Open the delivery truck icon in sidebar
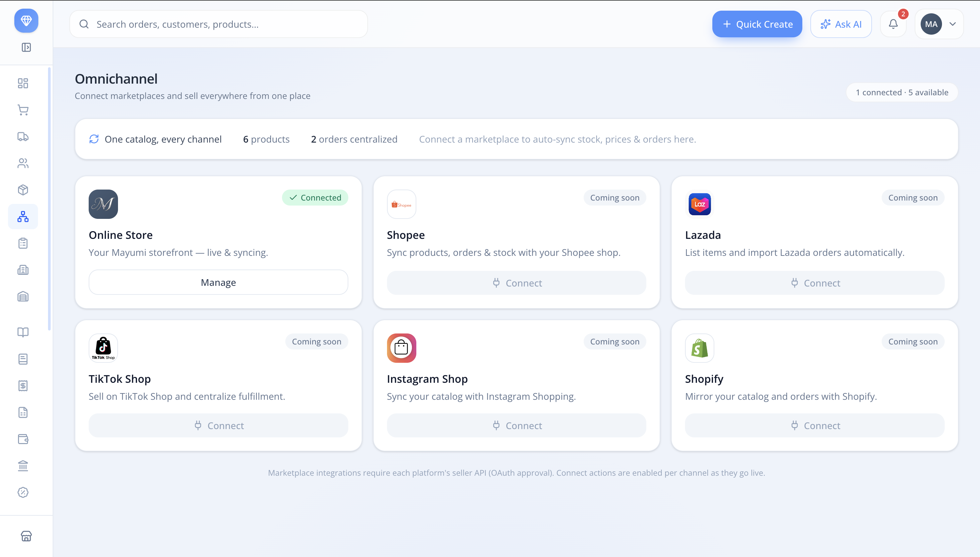 [23, 137]
